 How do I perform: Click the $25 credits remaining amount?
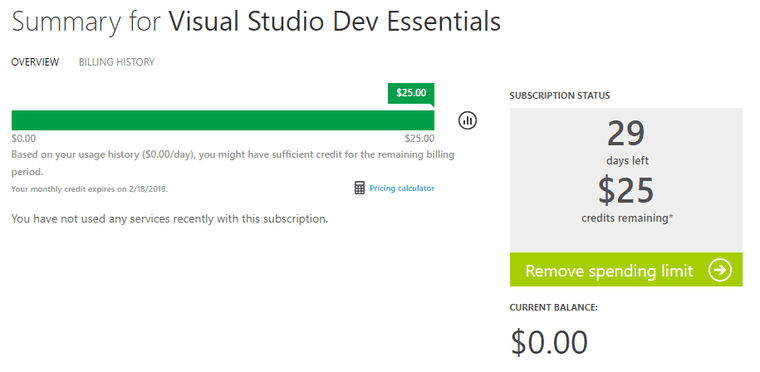626,190
